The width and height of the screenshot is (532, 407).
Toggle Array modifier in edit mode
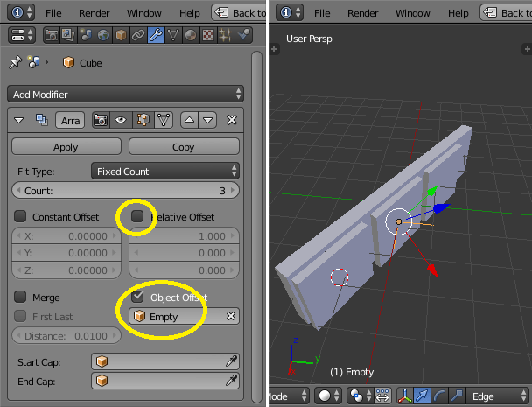pyautogui.click(x=143, y=120)
